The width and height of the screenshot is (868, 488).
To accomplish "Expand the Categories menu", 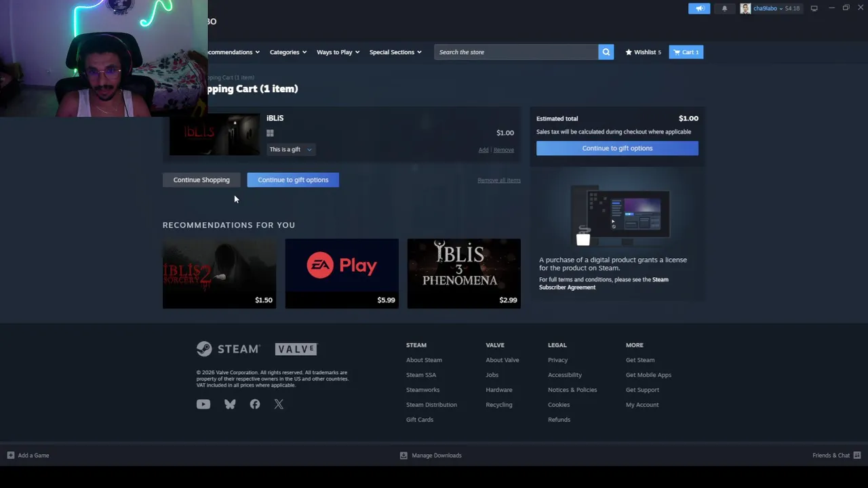I will pos(288,52).
